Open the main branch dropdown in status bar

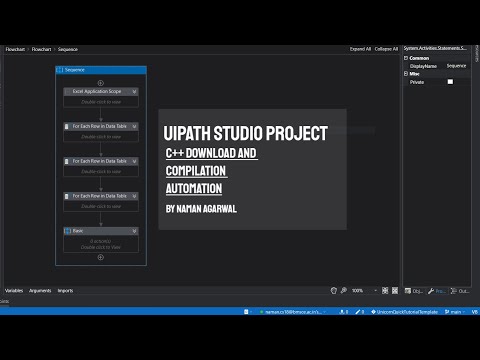(x=464, y=312)
